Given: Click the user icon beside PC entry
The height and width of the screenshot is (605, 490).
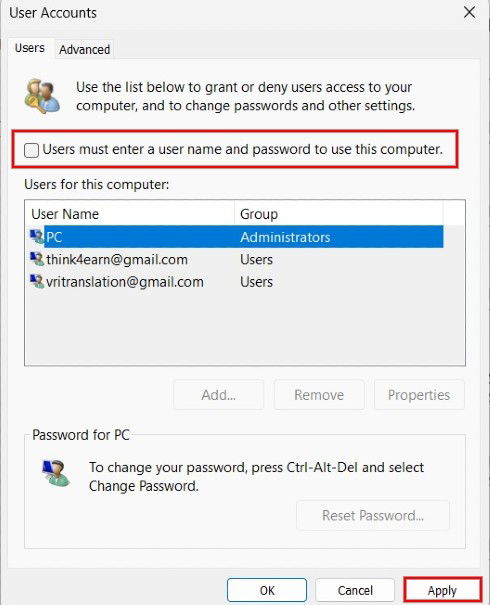Looking at the screenshot, I should (37, 237).
